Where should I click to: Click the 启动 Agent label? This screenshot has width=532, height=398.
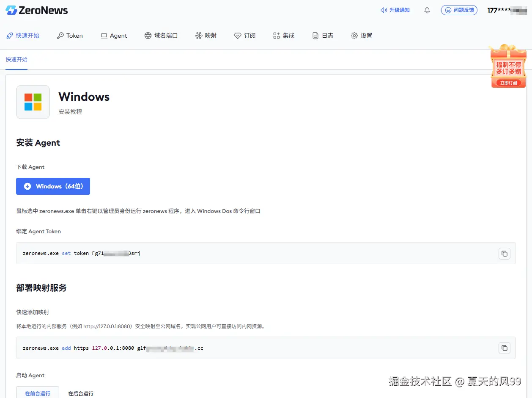tap(30, 375)
